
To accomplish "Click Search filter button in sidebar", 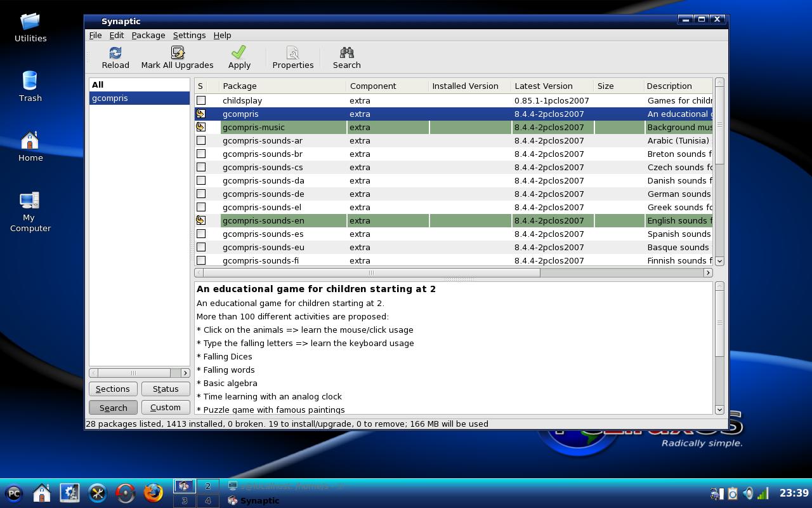I will [113, 407].
